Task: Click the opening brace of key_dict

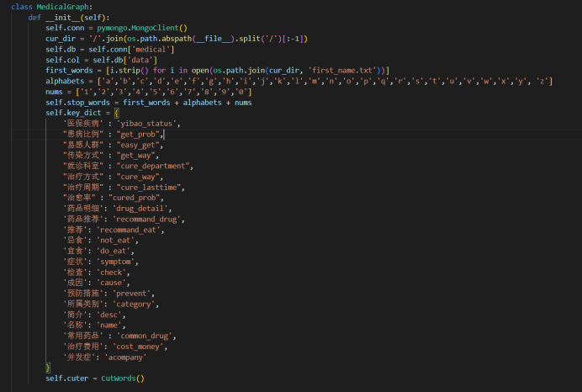Action: click(117, 113)
